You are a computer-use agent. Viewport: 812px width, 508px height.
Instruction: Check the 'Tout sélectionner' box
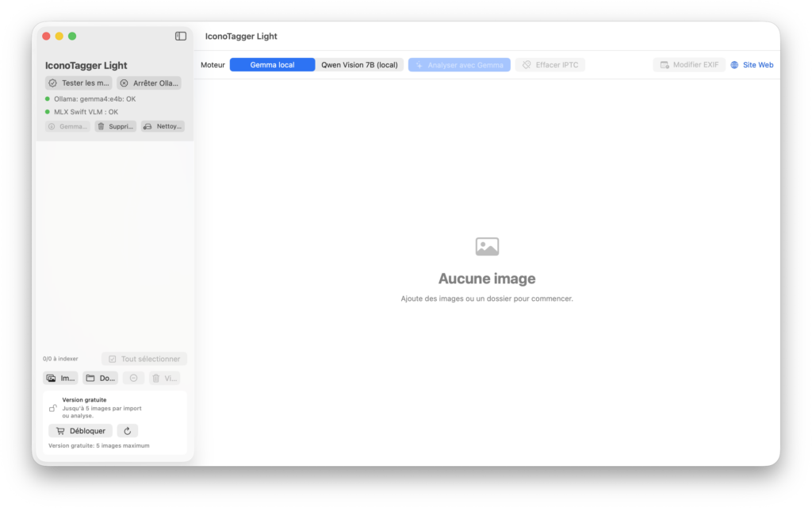(x=144, y=359)
